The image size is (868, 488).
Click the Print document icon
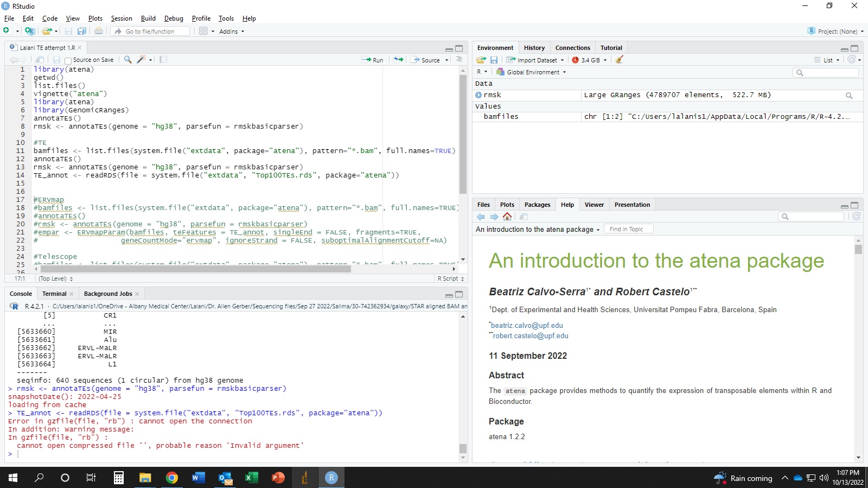[x=99, y=31]
